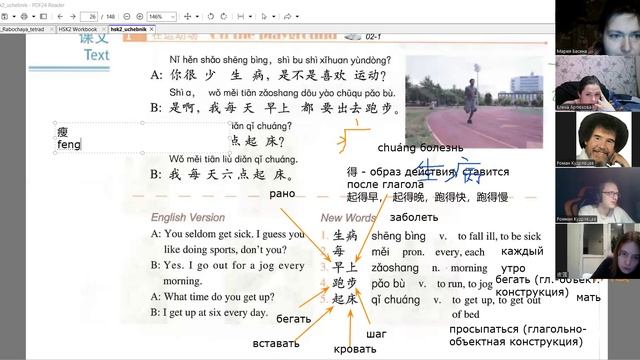Image resolution: width=640 pixels, height=360 pixels.
Task: Click the word 'shēng bìng' in vocabulary list
Action: [398, 236]
